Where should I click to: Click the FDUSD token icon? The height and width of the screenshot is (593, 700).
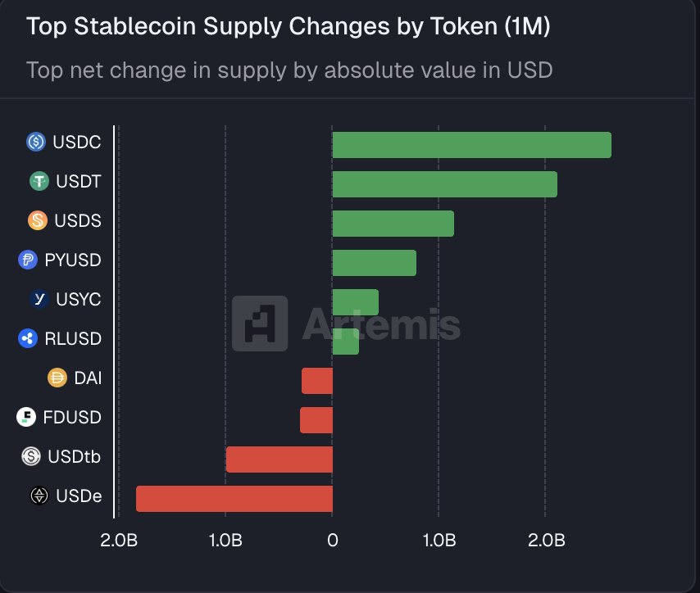point(26,418)
